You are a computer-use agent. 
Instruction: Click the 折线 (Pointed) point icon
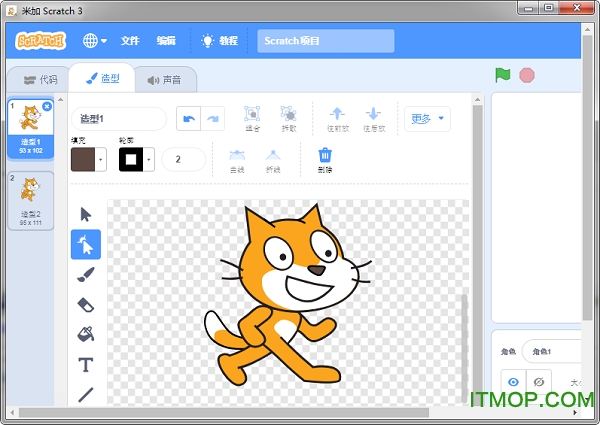click(273, 161)
